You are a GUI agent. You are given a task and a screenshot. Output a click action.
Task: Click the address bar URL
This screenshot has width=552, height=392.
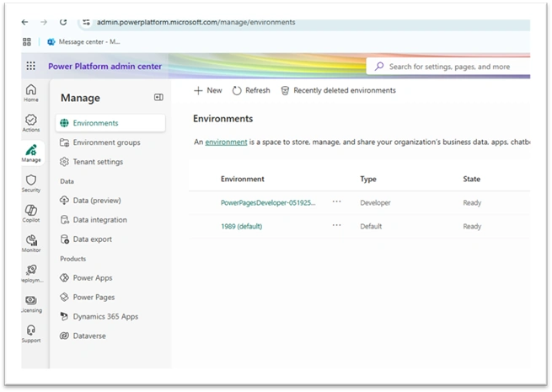click(x=196, y=22)
